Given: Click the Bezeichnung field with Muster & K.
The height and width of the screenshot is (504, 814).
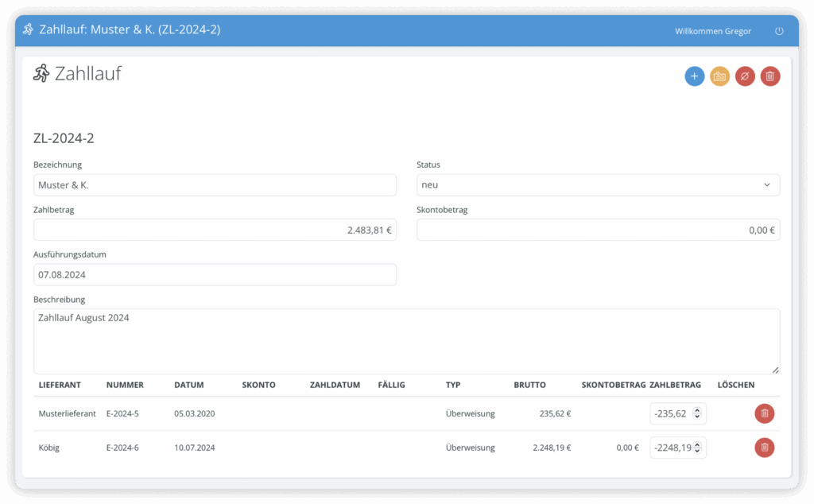Looking at the screenshot, I should (x=215, y=185).
